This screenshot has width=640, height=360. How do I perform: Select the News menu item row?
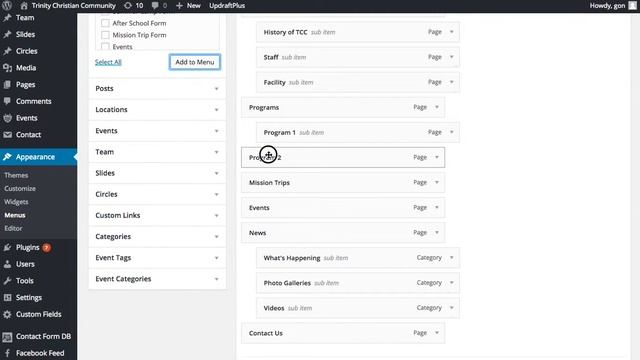pos(343,233)
